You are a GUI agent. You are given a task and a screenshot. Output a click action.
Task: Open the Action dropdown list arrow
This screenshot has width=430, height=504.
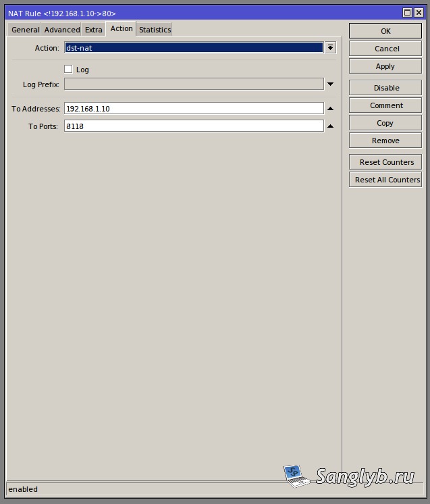click(330, 47)
